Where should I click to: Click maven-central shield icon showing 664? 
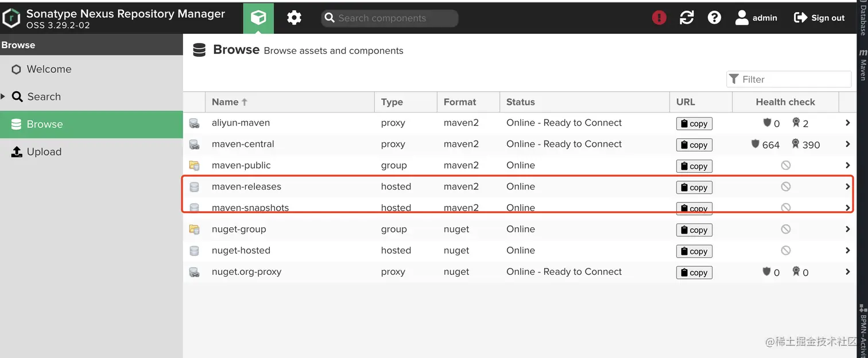(755, 143)
